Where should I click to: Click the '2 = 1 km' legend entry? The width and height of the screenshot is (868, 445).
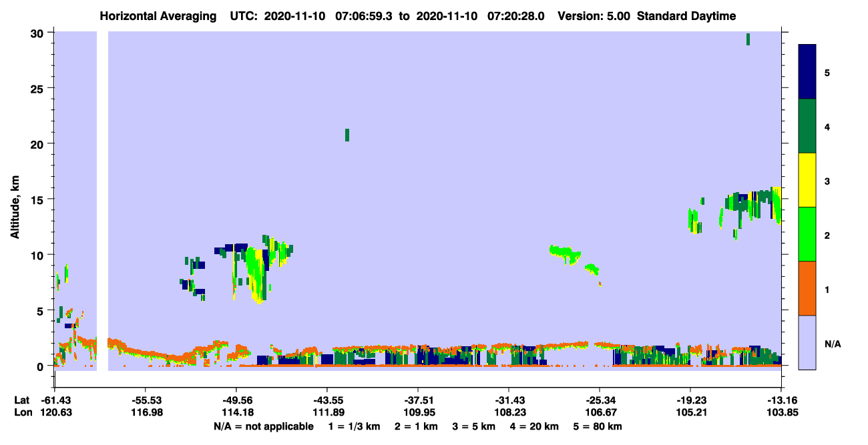tap(416, 426)
